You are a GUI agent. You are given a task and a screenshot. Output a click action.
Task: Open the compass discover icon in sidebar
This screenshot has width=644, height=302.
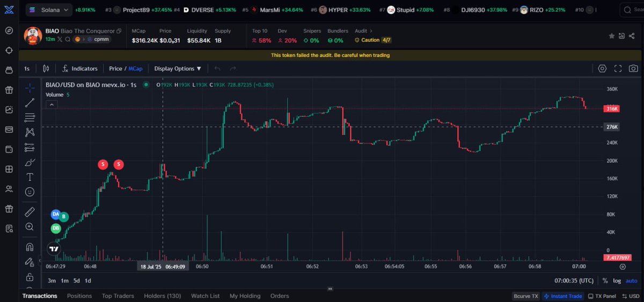pyautogui.click(x=9, y=31)
